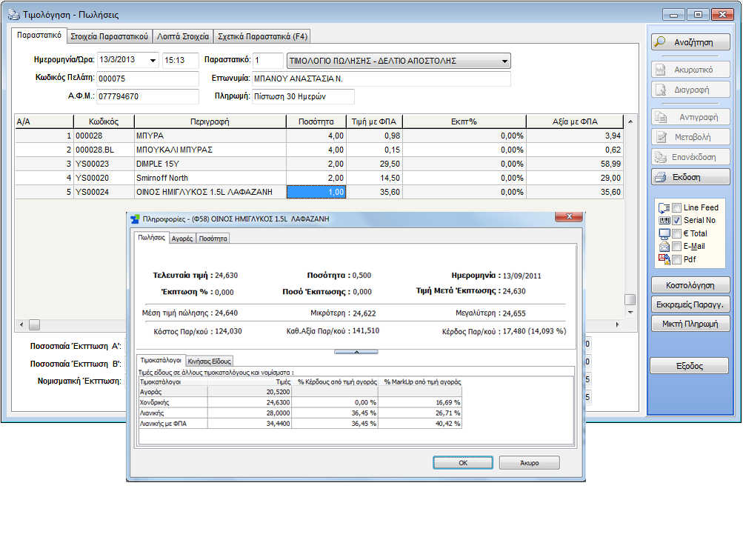Exit via the Έξοδος button

point(690,366)
